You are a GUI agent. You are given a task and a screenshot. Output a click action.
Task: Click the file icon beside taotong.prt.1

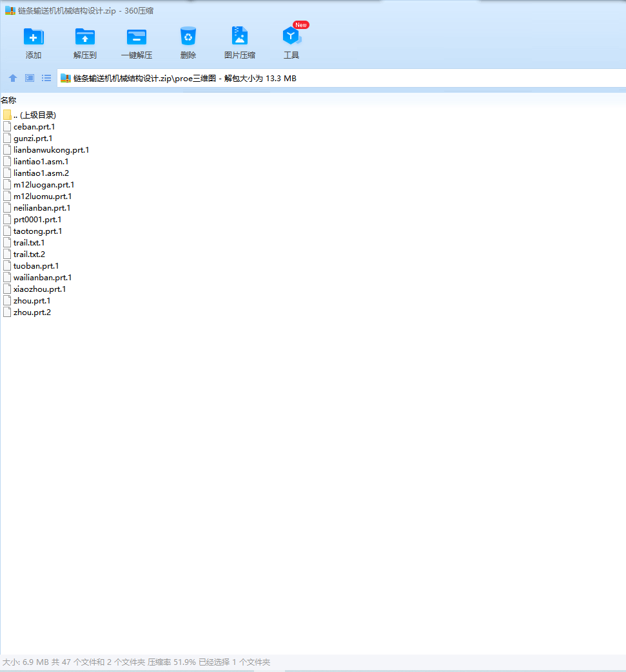pos(7,231)
